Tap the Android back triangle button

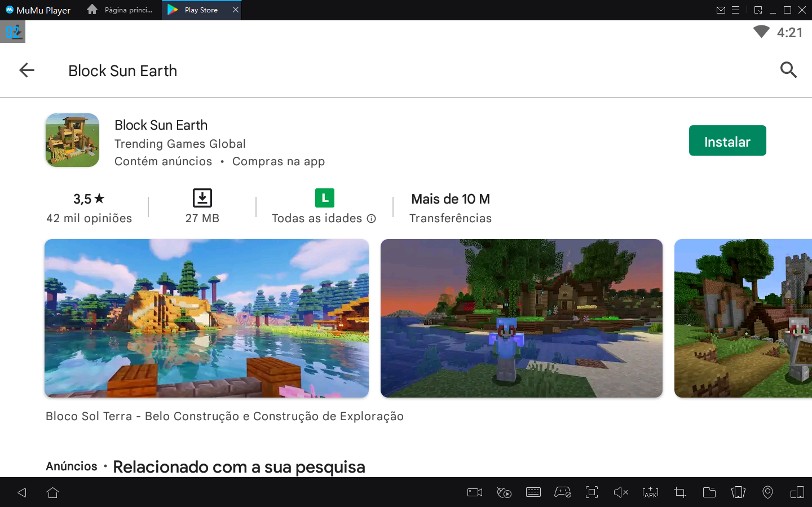(22, 492)
